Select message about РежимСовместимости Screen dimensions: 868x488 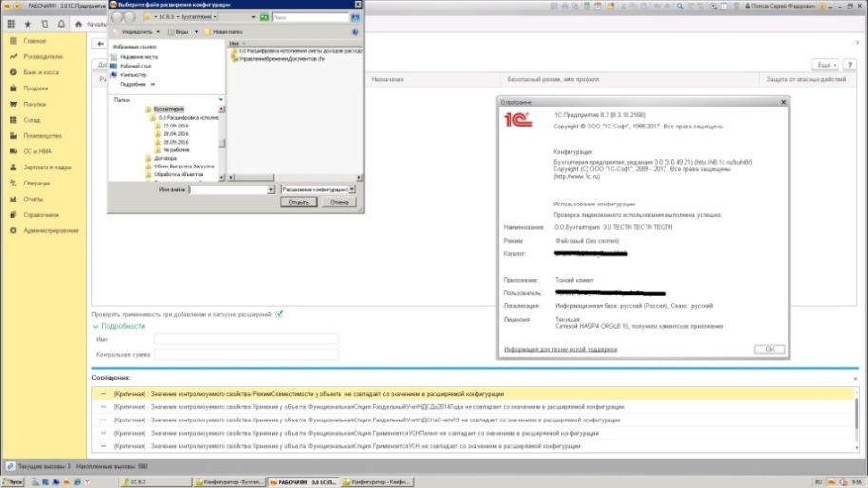point(473,394)
